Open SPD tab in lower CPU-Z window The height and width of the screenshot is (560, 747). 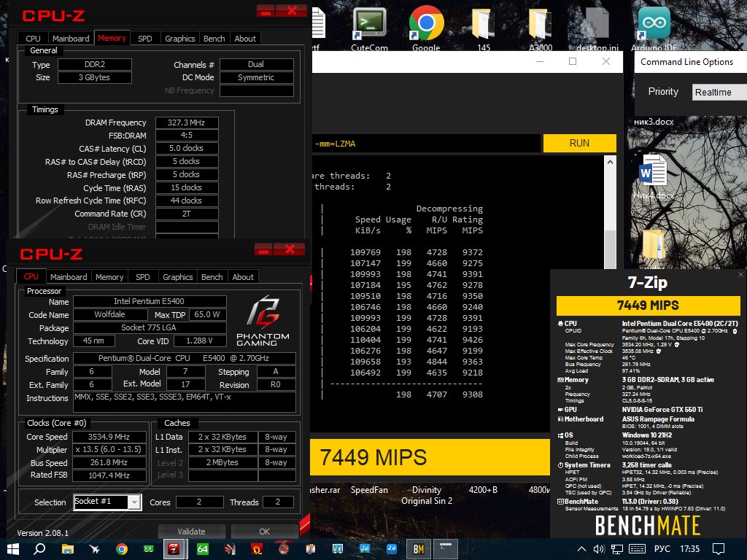tap(142, 276)
